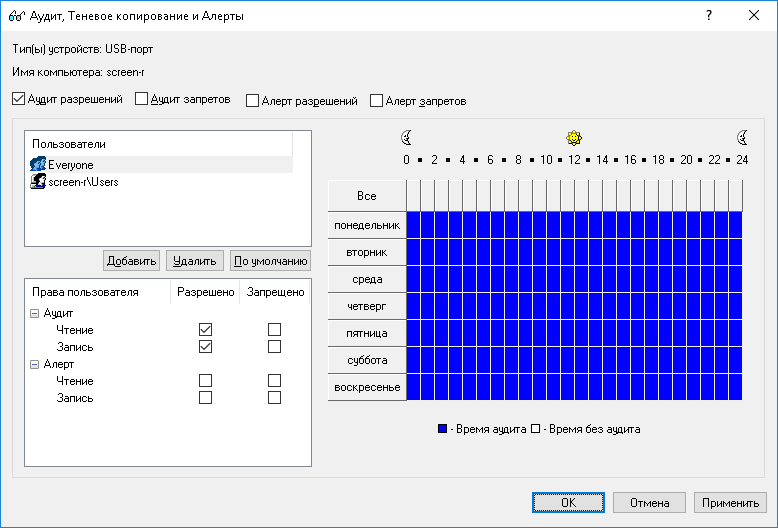Click the sun icon above hour 12
Viewport: 778px width, 528px height.
(574, 138)
